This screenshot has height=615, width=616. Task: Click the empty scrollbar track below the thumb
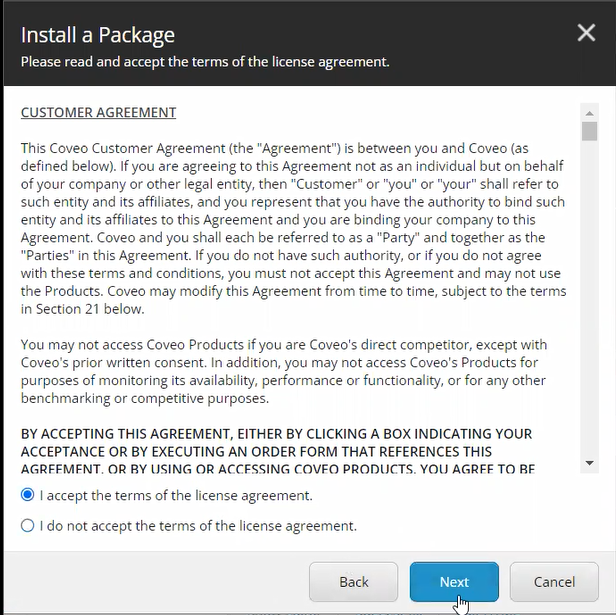(x=590, y=300)
